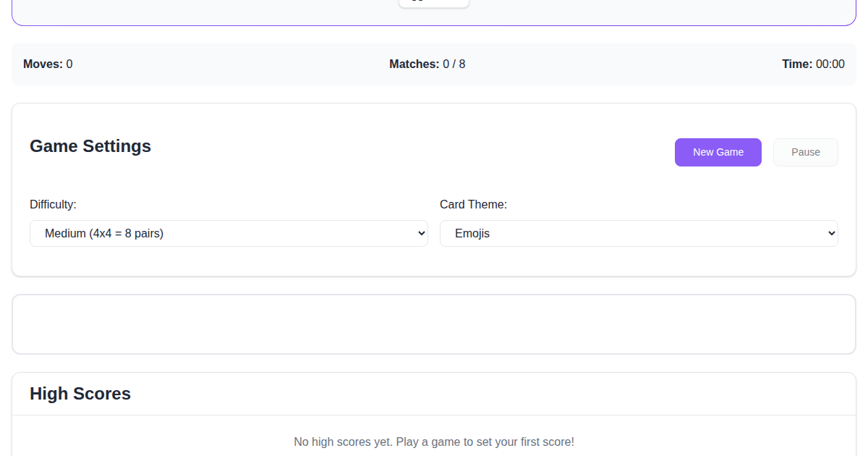The image size is (868, 456).
Task: Open the Difficulty dropdown
Action: tap(229, 233)
